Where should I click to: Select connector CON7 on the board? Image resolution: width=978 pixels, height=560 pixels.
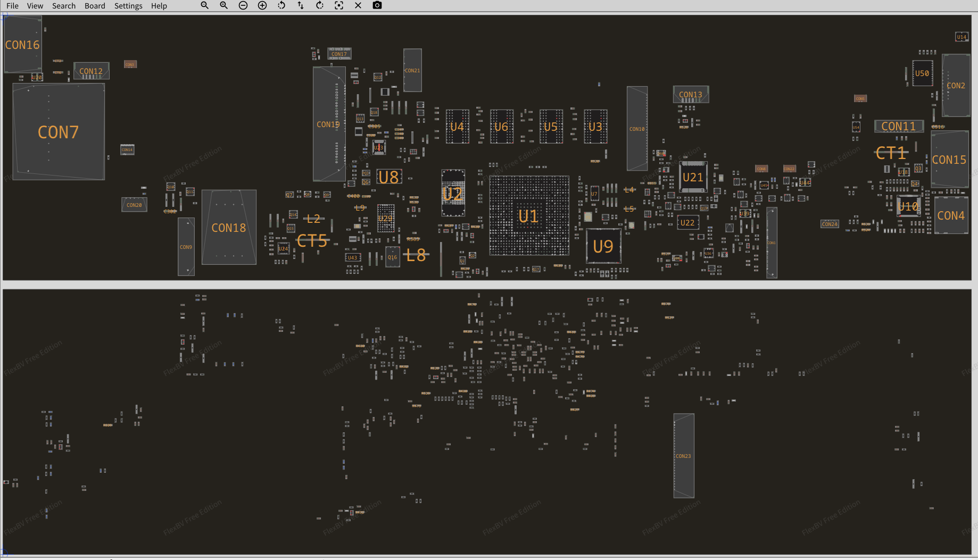(59, 132)
